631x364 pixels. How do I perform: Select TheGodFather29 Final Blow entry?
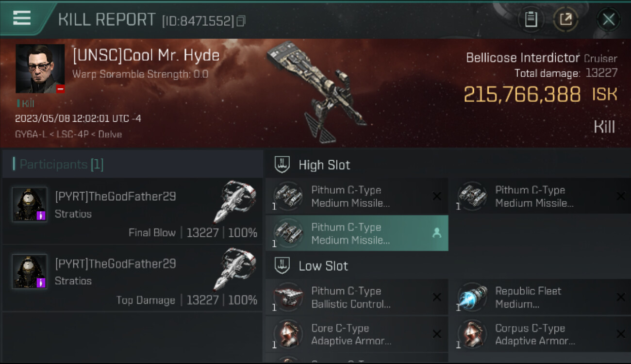click(132, 211)
